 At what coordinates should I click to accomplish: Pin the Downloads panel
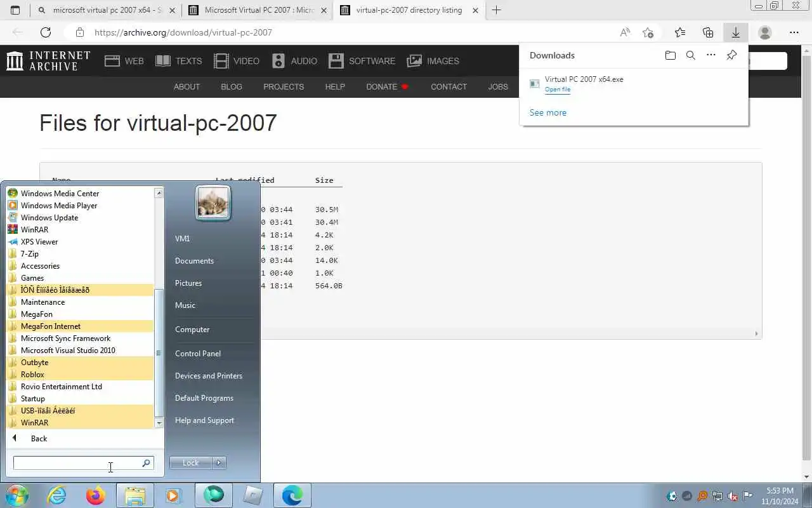point(731,55)
